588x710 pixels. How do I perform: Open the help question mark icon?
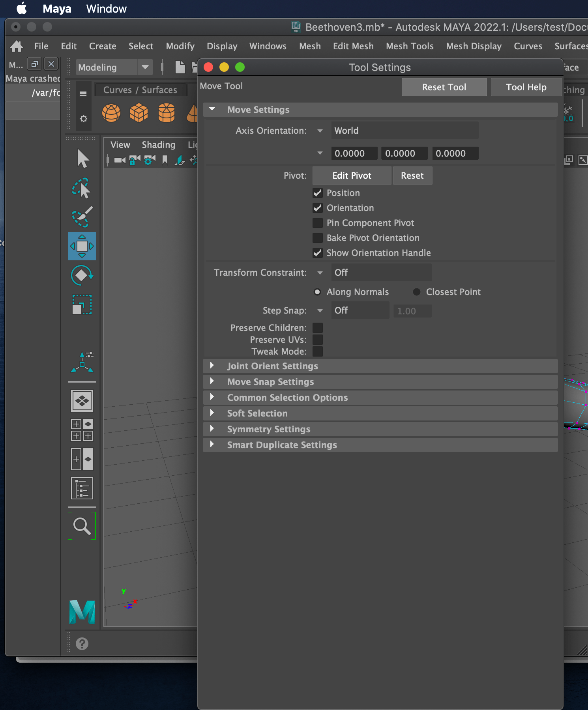tap(82, 644)
